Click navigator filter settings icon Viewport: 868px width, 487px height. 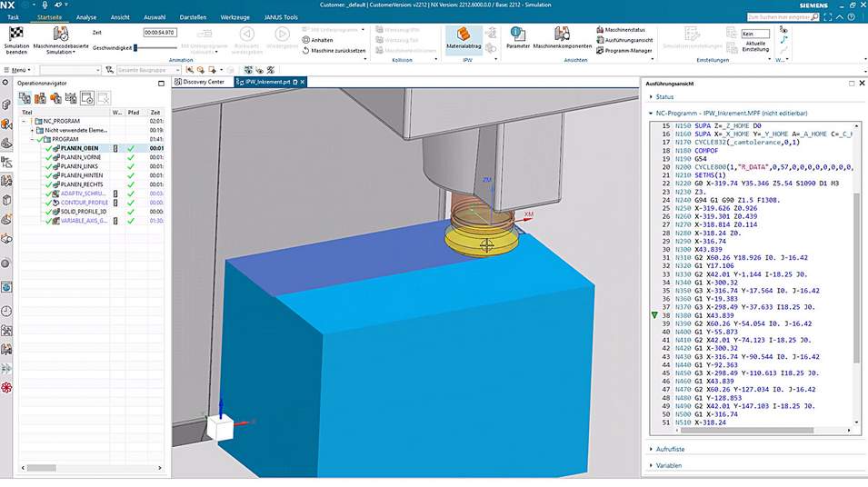87,98
